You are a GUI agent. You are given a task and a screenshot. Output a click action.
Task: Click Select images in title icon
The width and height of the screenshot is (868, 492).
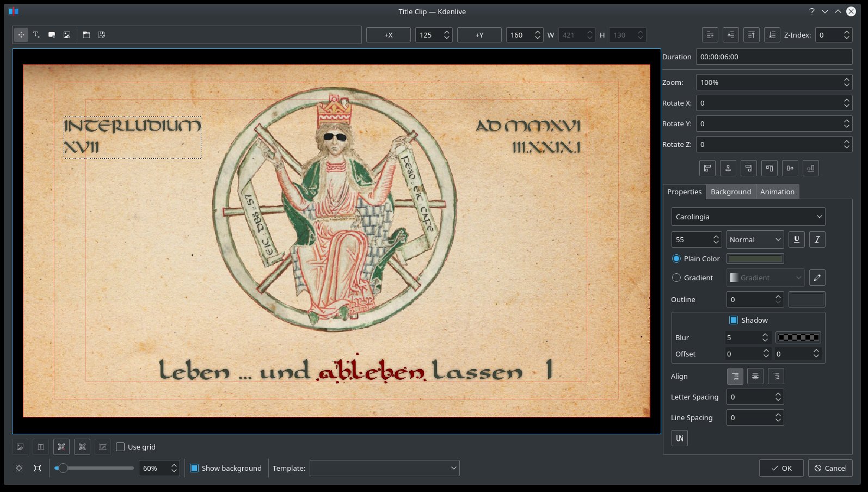pyautogui.click(x=20, y=447)
